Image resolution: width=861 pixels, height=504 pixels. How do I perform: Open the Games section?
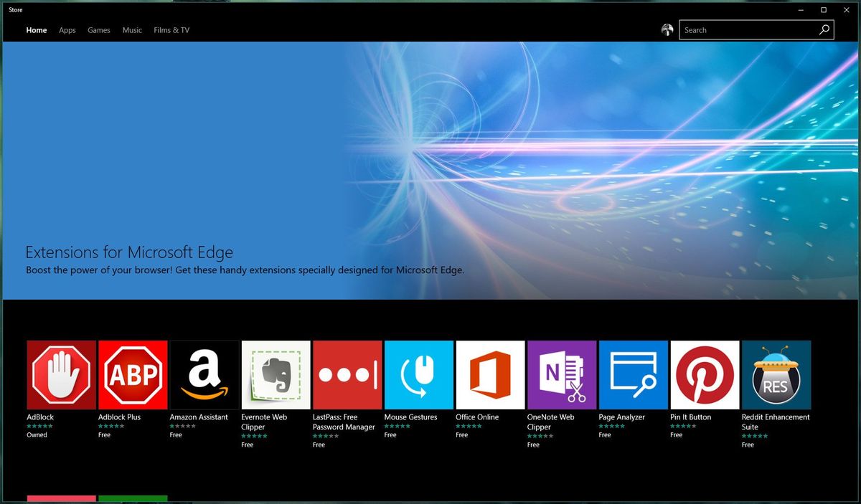pyautogui.click(x=98, y=30)
